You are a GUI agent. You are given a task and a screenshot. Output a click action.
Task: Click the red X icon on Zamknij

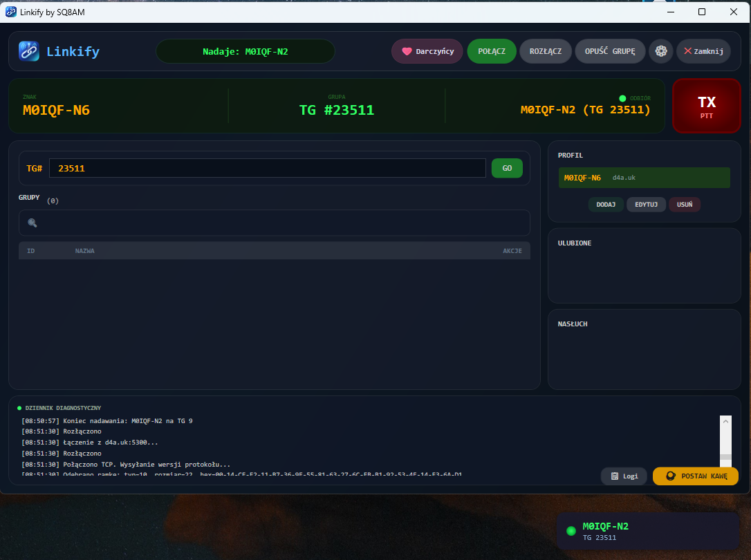687,51
